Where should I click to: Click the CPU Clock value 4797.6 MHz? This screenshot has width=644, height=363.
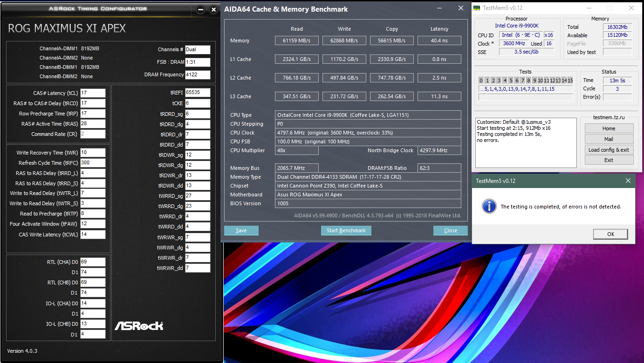click(x=368, y=133)
